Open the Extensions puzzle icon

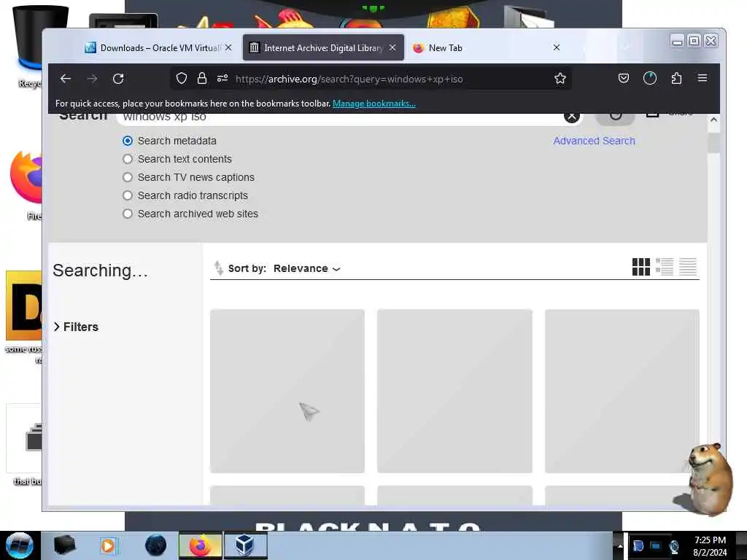coord(676,78)
